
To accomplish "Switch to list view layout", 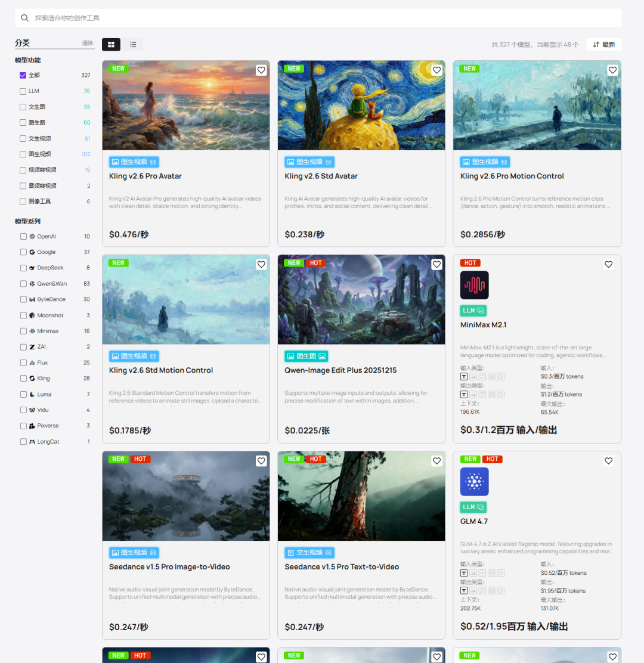I will coord(133,44).
